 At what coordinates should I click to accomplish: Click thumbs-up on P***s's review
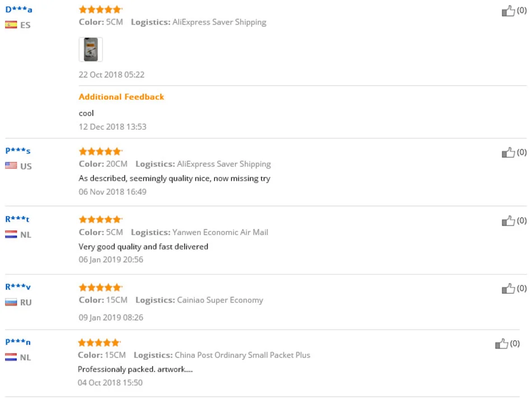point(508,153)
